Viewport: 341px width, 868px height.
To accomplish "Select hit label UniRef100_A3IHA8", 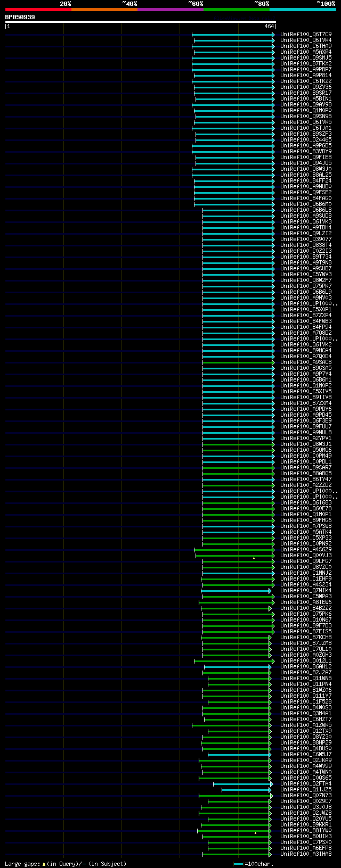I will 306,854.
